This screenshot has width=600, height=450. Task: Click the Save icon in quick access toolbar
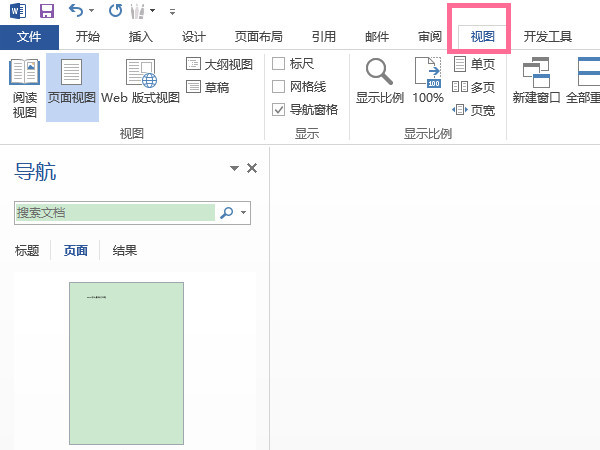(x=46, y=11)
